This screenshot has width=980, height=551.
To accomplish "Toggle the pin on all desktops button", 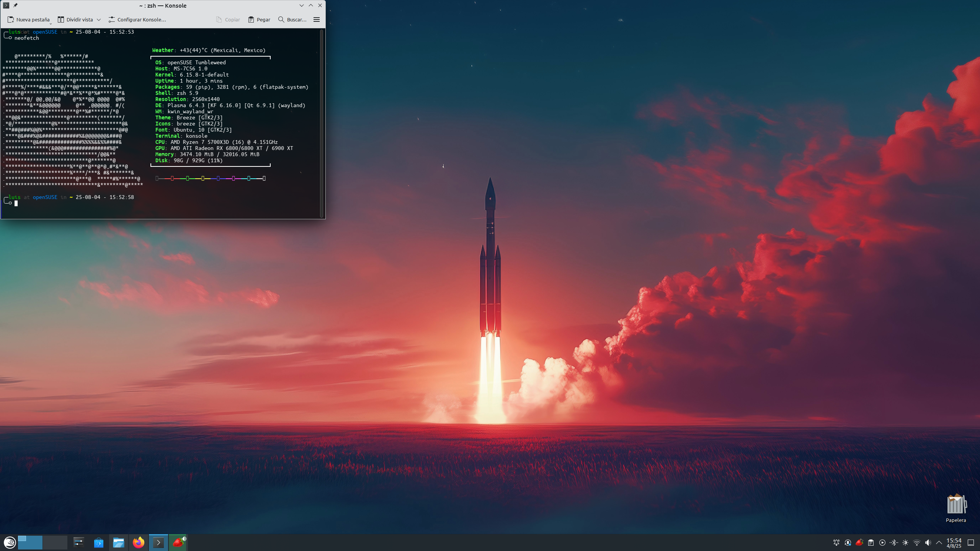I will point(15,5).
